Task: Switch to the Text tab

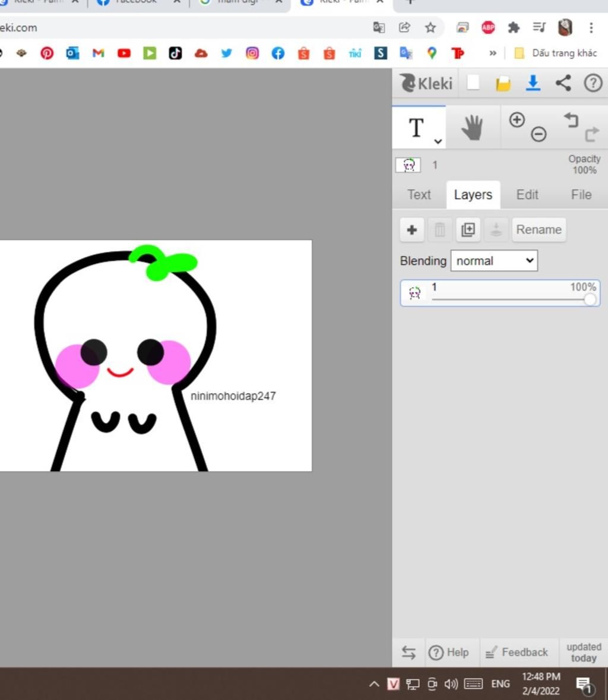Action: (419, 195)
